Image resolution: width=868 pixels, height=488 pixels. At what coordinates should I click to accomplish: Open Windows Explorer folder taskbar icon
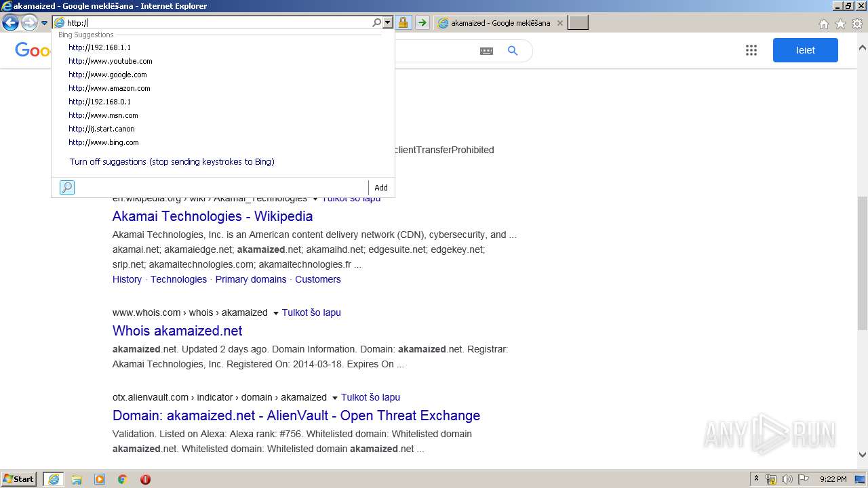(x=77, y=479)
